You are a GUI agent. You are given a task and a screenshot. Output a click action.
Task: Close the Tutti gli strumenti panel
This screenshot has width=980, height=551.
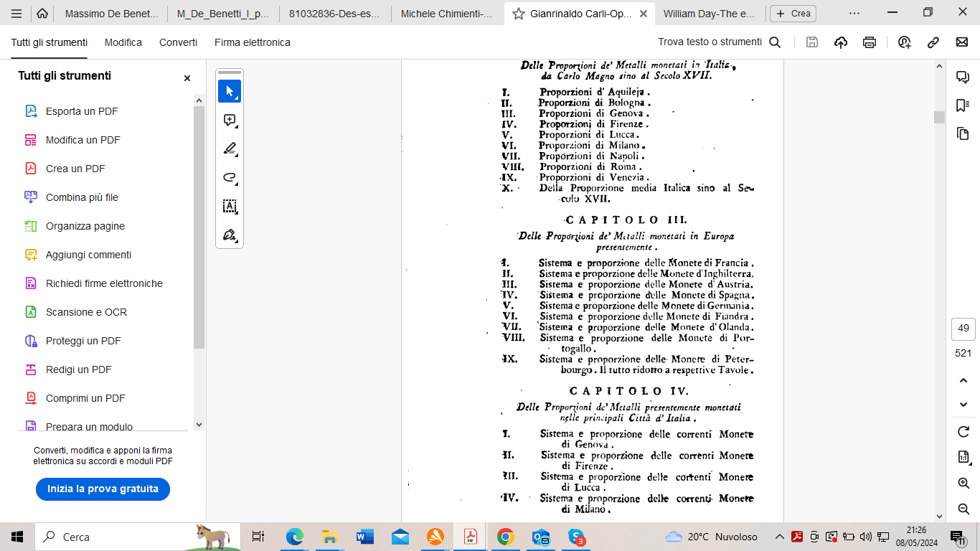(x=187, y=78)
